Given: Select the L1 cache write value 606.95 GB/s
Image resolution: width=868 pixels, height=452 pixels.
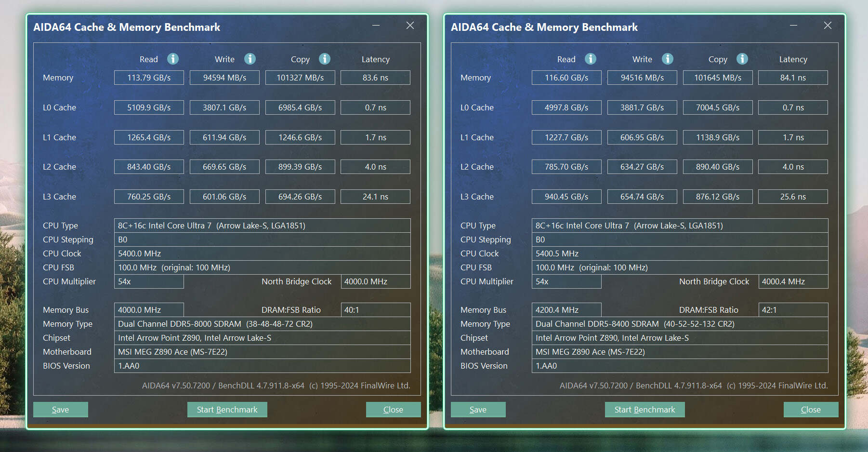Looking at the screenshot, I should [x=642, y=137].
